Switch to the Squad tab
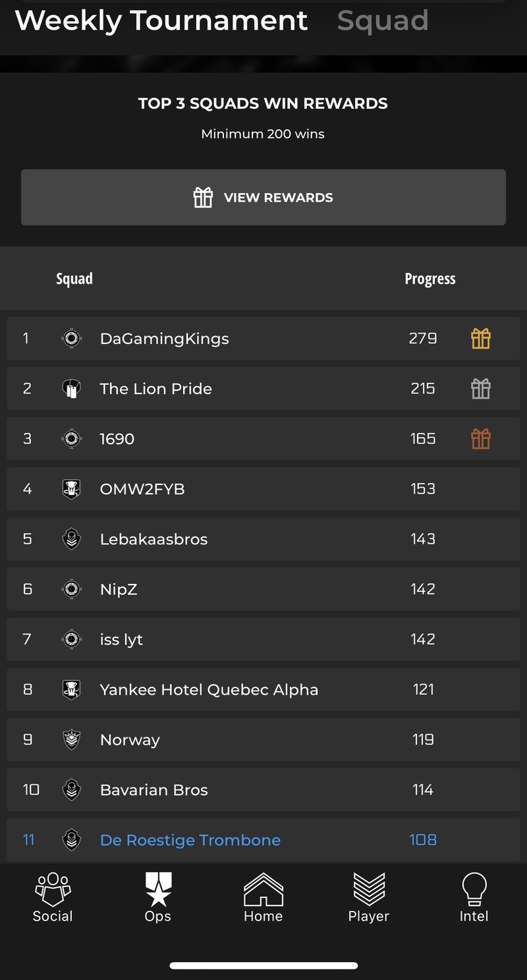 point(383,20)
